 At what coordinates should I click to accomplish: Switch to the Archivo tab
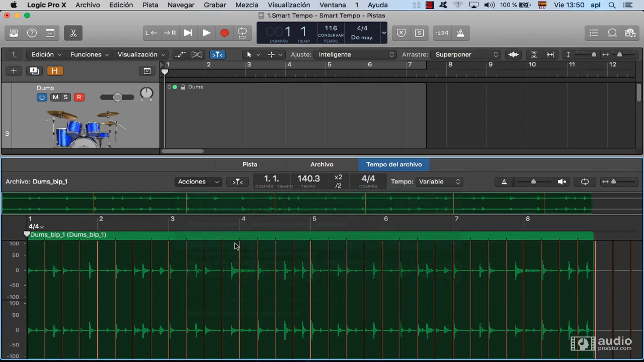(321, 164)
